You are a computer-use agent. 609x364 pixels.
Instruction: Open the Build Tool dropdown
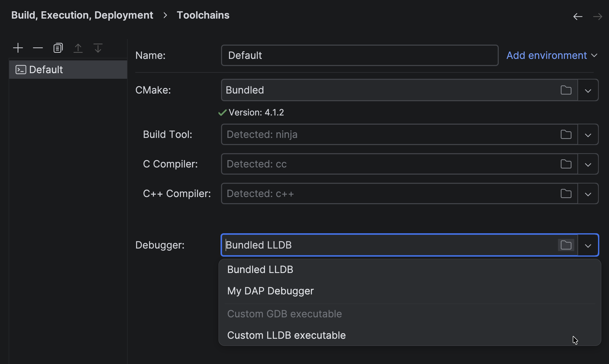click(x=588, y=134)
